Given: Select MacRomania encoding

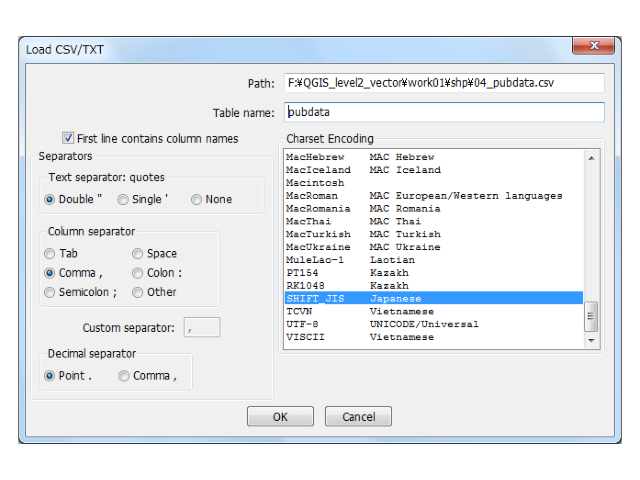Looking at the screenshot, I should point(434,209).
